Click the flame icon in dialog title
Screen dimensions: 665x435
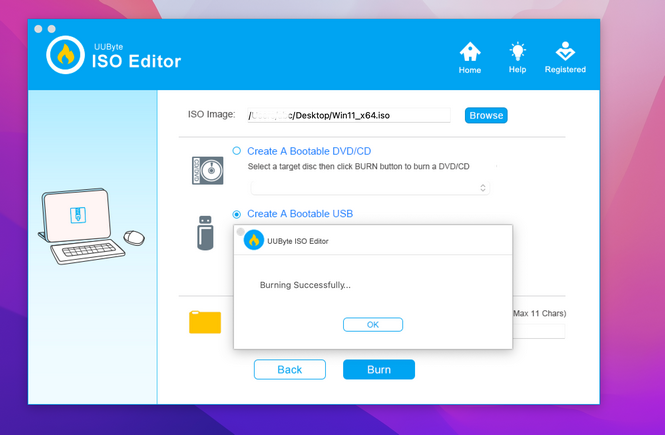(x=254, y=240)
